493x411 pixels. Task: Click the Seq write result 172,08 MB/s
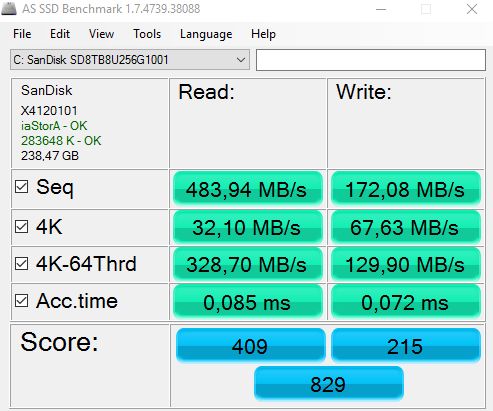(x=406, y=189)
